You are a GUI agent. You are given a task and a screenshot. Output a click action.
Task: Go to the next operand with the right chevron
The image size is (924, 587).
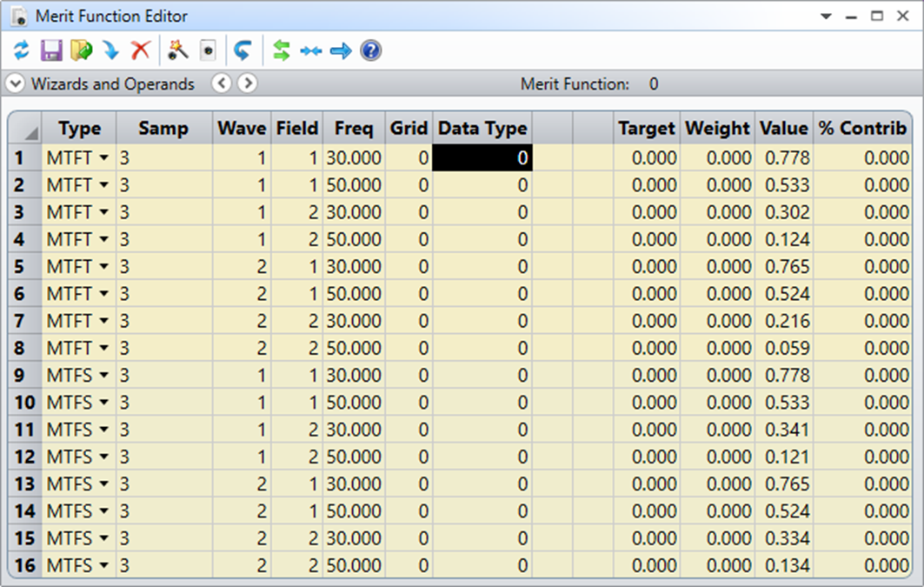tap(248, 84)
